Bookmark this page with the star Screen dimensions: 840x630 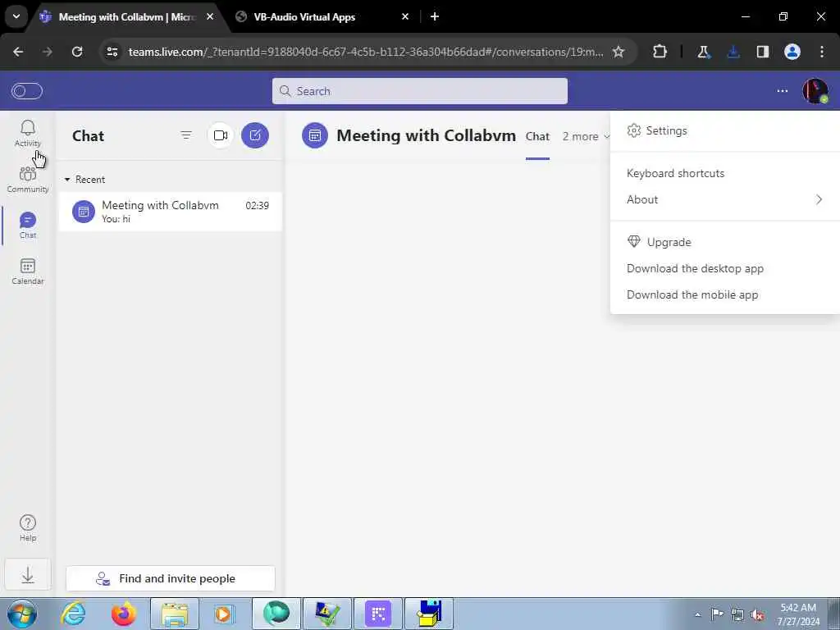619,52
